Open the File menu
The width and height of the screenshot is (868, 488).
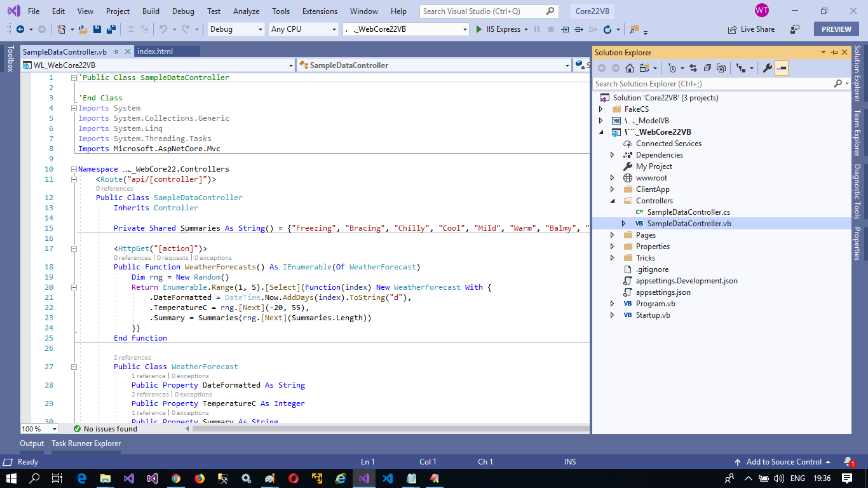(34, 11)
